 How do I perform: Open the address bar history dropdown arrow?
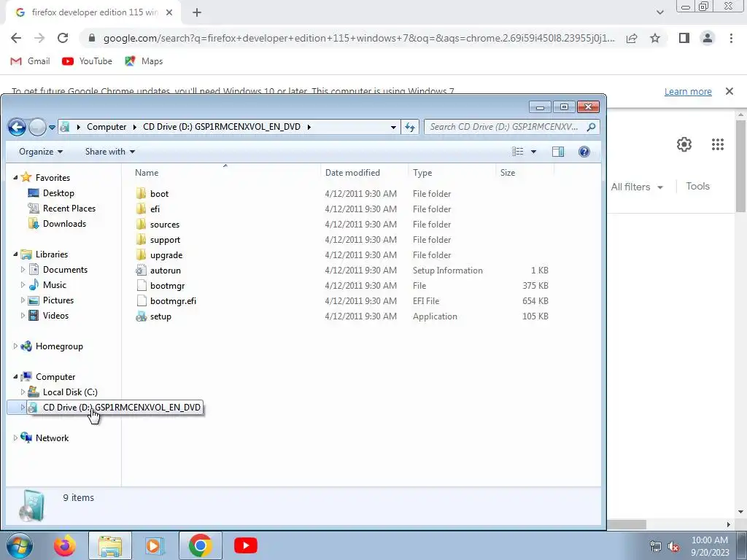(393, 127)
